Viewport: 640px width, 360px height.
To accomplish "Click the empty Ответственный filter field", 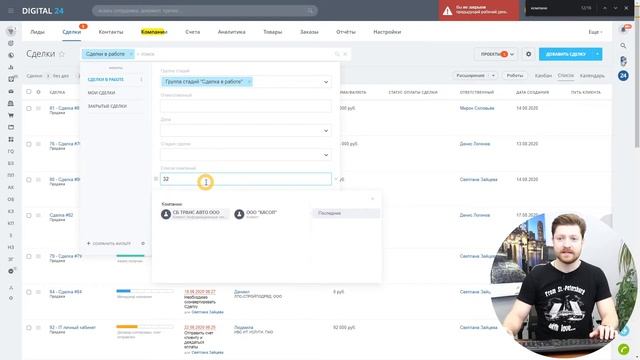I will (x=246, y=106).
